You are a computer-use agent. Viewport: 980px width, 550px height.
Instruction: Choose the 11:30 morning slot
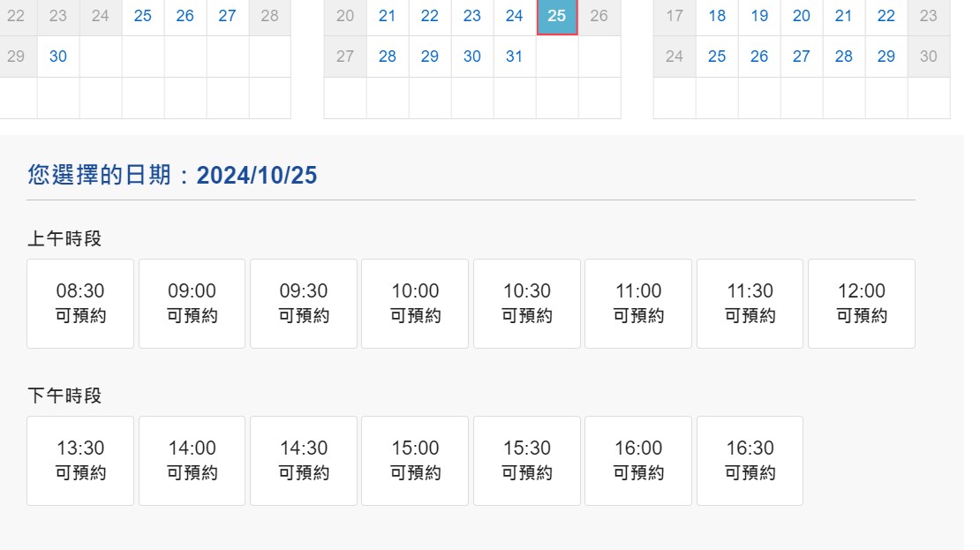[750, 303]
